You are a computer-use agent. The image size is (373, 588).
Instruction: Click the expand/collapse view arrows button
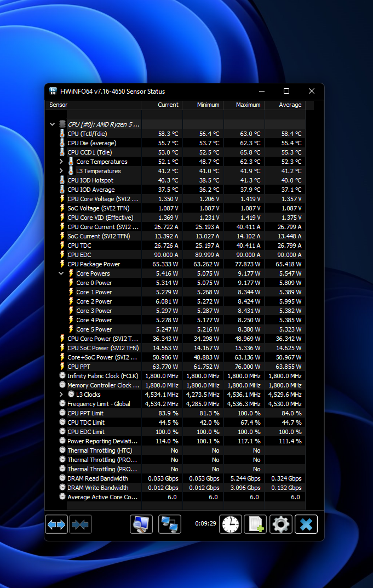[56, 524]
